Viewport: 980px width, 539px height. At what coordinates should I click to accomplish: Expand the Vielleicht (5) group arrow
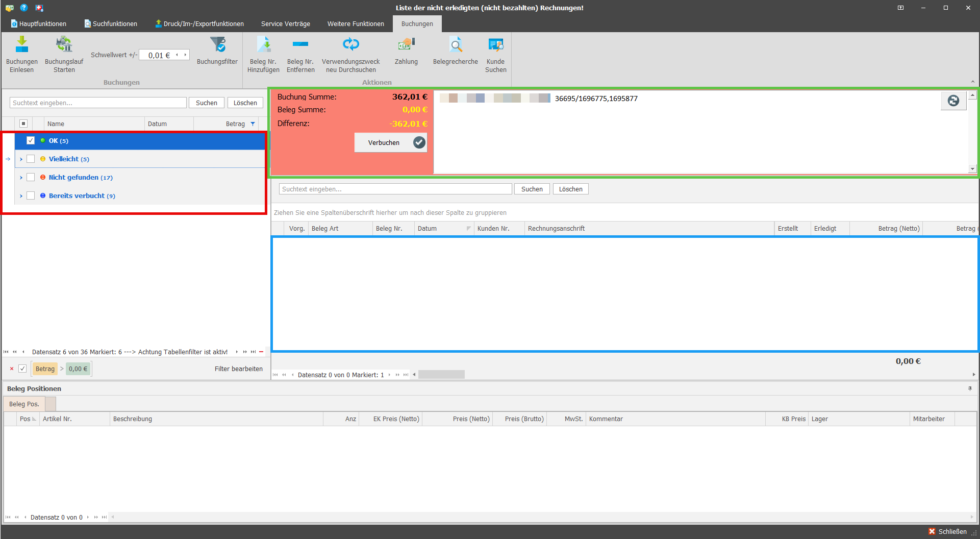[21, 159]
